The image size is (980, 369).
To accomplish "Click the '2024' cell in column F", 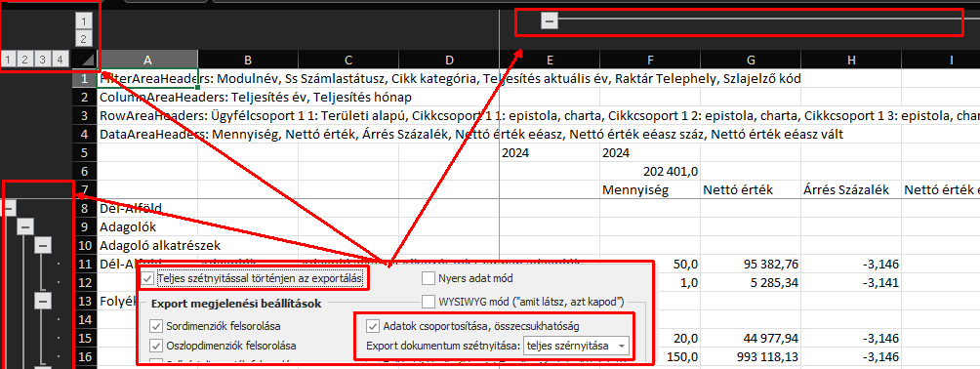I will pos(651,152).
